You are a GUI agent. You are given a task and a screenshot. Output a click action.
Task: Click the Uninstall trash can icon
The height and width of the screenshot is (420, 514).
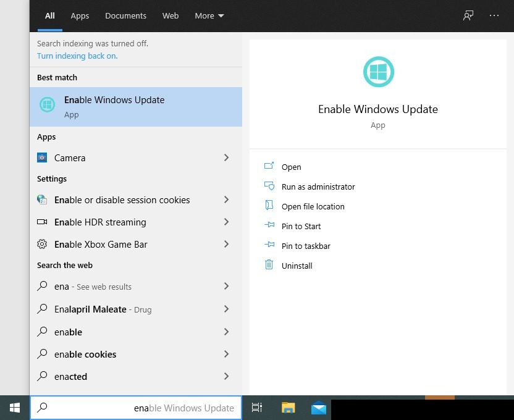(269, 264)
